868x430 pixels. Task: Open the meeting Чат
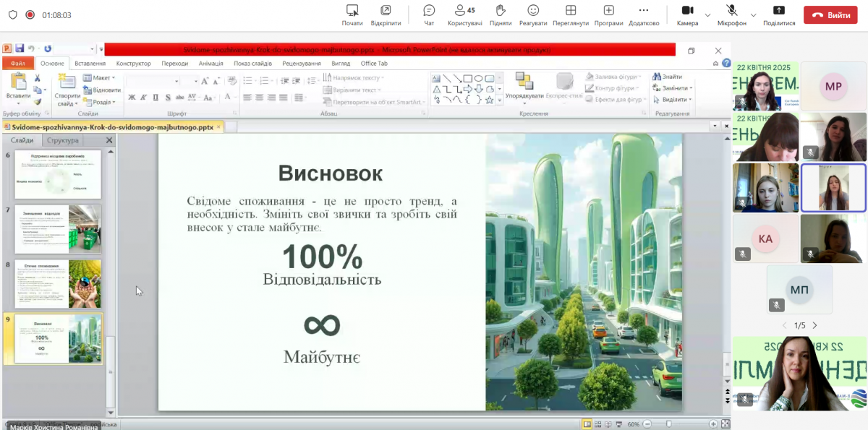(428, 14)
